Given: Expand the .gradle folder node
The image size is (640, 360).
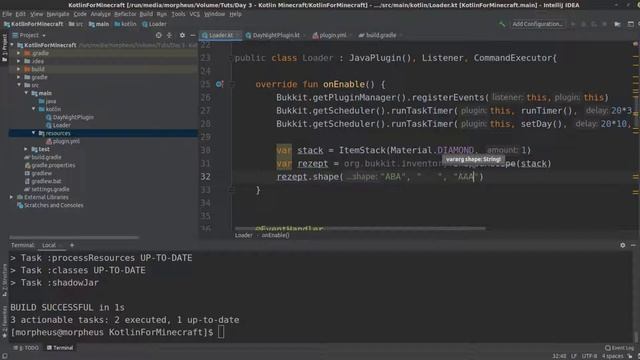Looking at the screenshot, I should 18,53.
